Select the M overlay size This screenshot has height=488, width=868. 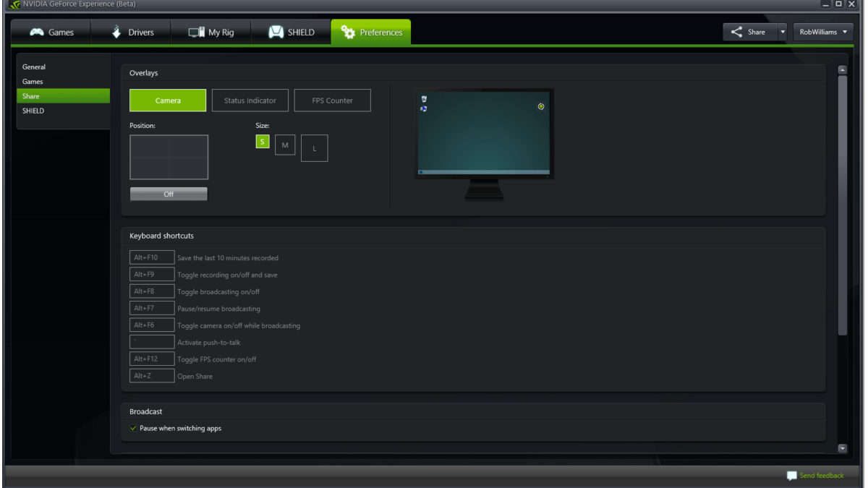[285, 145]
